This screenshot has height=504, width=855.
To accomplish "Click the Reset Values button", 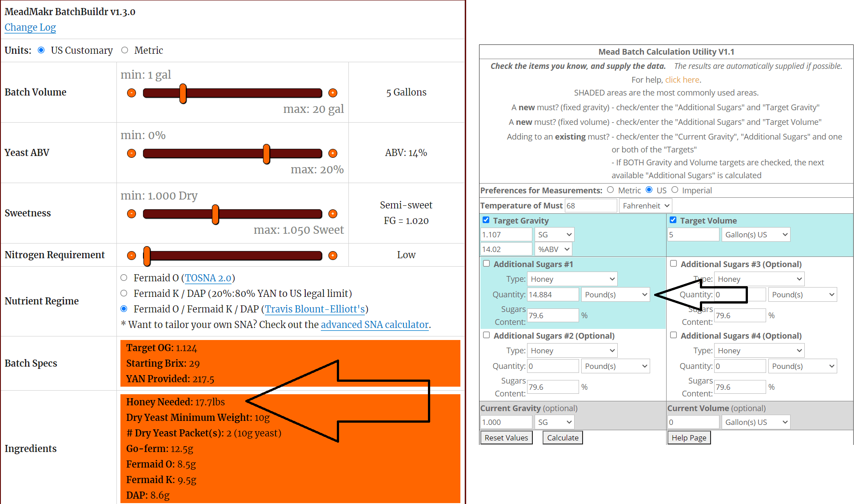I will [506, 437].
